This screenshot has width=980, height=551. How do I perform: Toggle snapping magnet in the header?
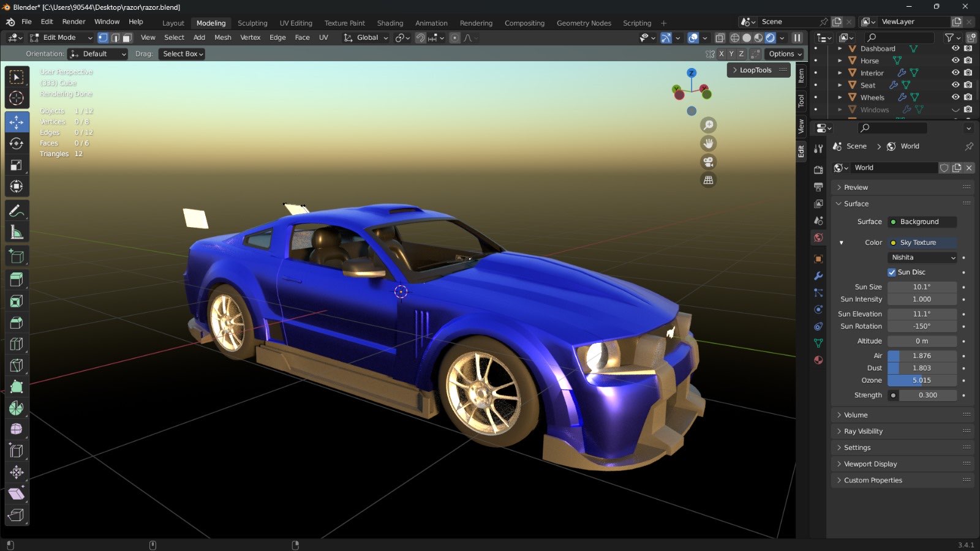[421, 38]
